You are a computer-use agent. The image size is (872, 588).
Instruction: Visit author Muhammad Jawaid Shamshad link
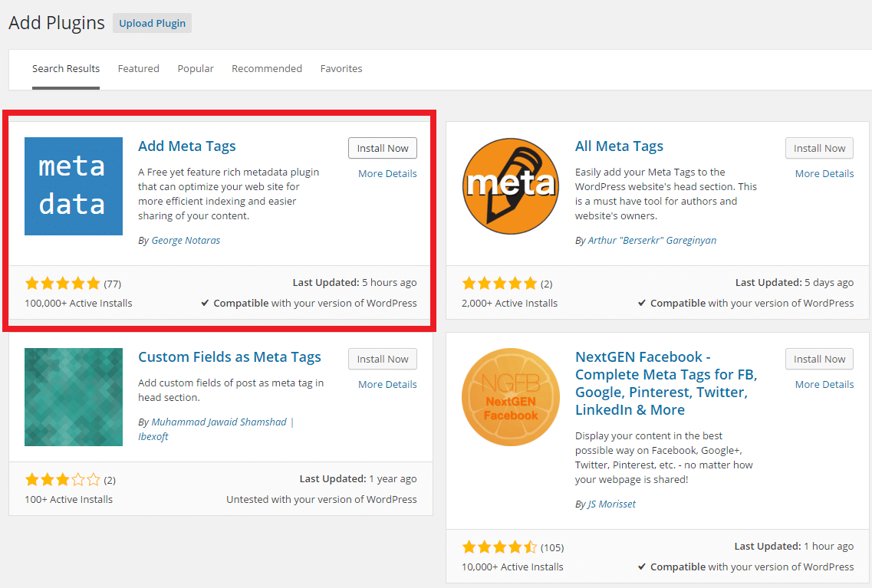click(219, 422)
